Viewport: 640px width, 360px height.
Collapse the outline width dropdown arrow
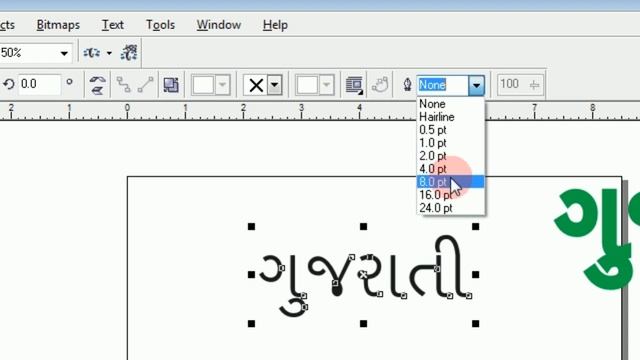(x=476, y=85)
